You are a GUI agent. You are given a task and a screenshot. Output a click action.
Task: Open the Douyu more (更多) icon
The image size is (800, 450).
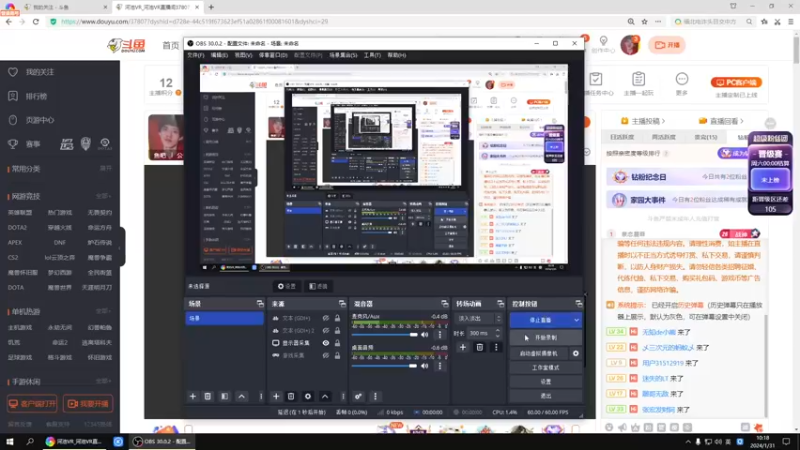[682, 84]
